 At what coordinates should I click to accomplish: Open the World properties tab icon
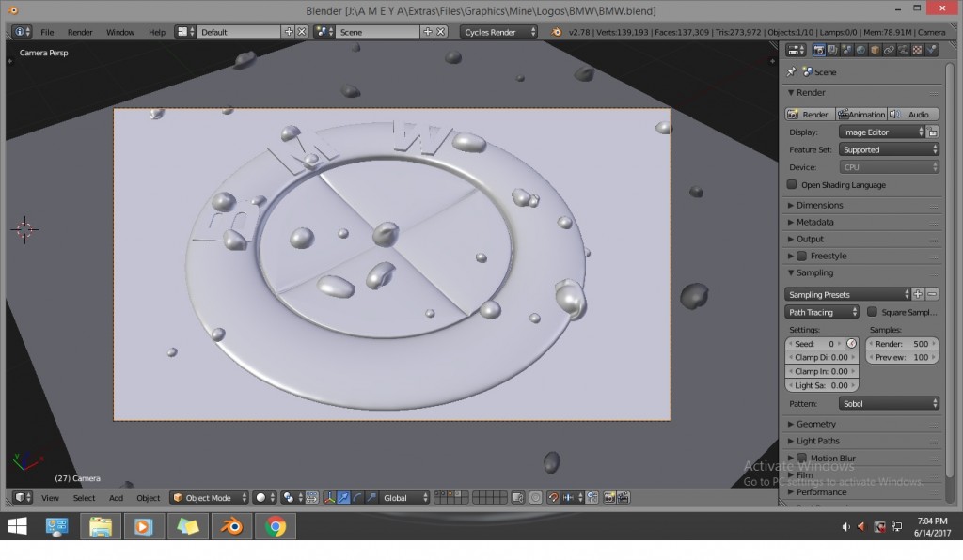[860, 50]
